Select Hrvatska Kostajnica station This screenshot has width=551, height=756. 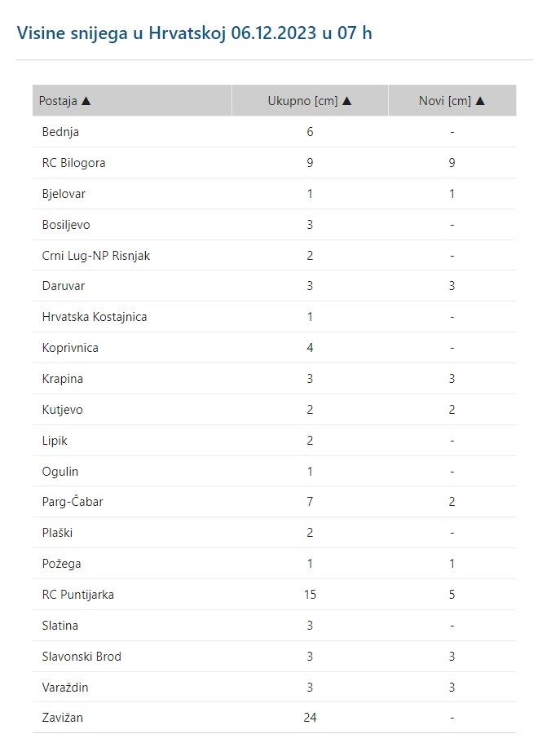click(95, 317)
